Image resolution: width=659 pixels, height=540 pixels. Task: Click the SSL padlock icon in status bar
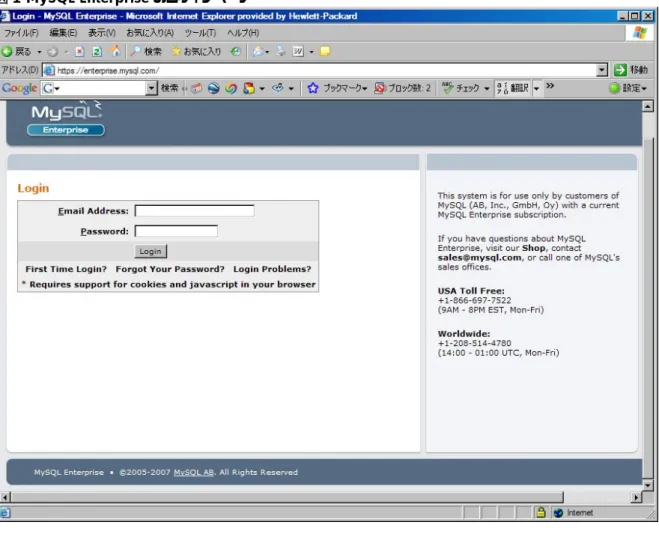(541, 512)
